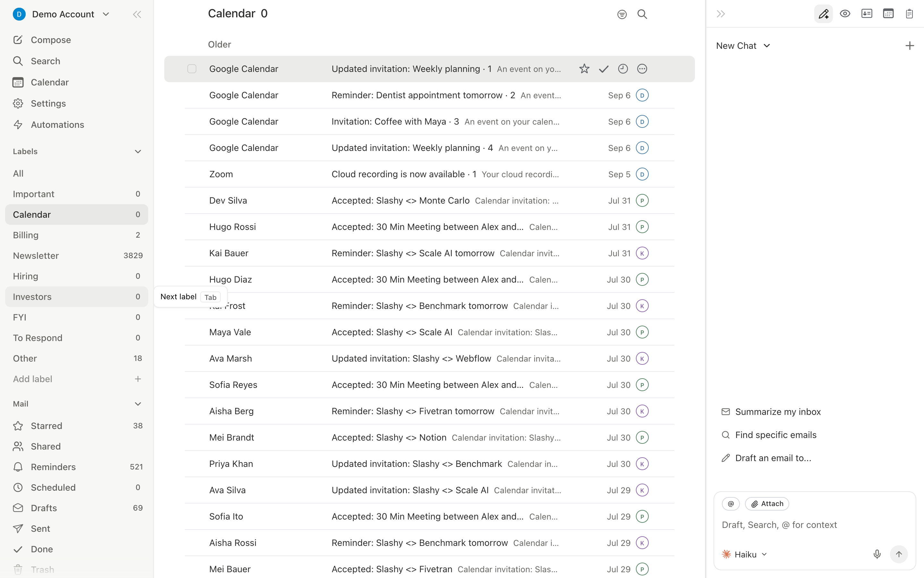This screenshot has width=924, height=578.
Task: Send chat message with up-arrow button
Action: pyautogui.click(x=899, y=554)
